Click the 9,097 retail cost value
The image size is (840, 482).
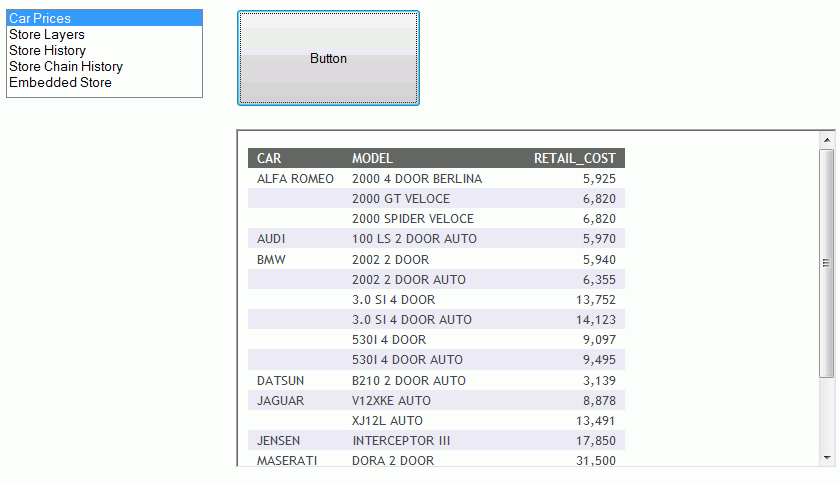point(599,340)
